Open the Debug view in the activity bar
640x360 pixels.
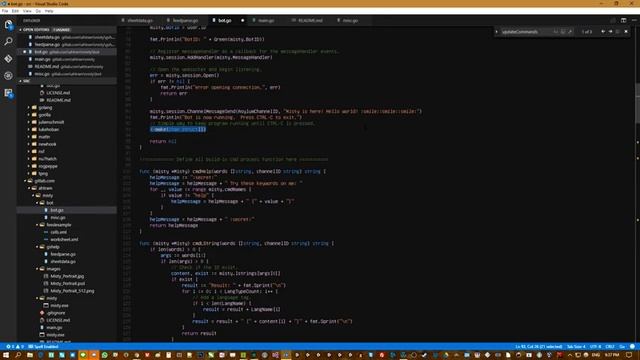click(x=8, y=76)
